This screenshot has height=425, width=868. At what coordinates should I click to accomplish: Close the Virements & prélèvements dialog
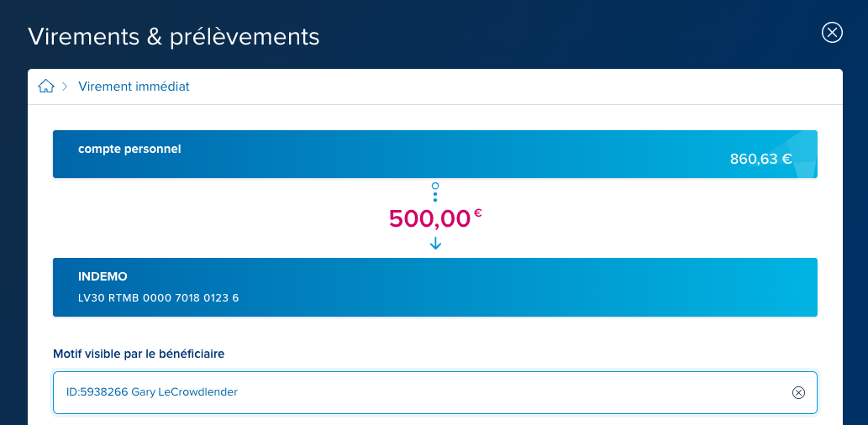[x=832, y=33]
